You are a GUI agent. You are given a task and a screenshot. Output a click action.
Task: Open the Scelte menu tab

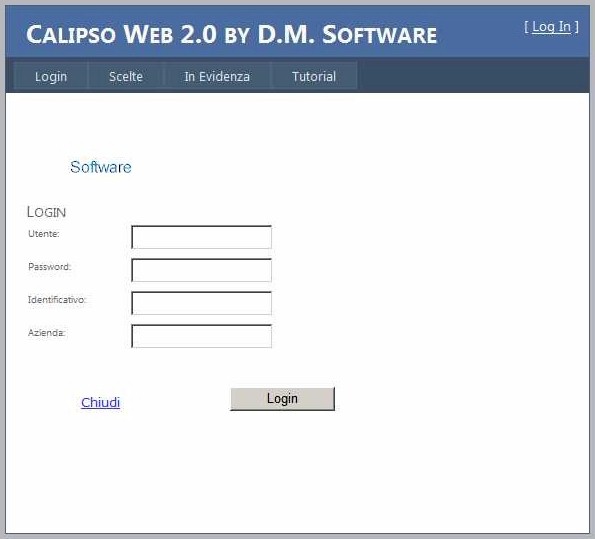click(x=126, y=76)
